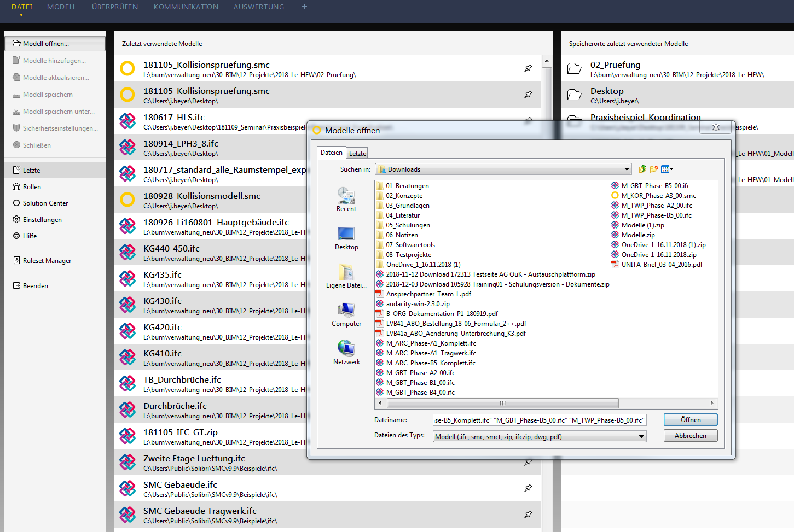Select M_GBT_Phase-B5_00.ifc file
Image resolution: width=794 pixels, height=532 pixels.
point(656,186)
